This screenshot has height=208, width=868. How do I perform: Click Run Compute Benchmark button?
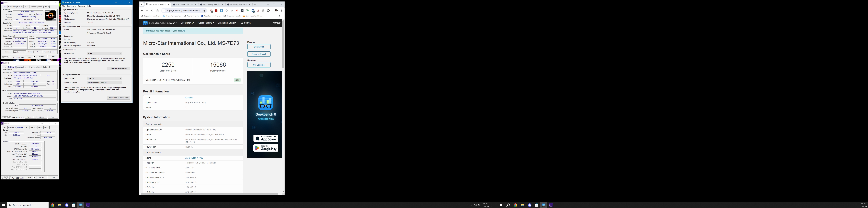119,98
